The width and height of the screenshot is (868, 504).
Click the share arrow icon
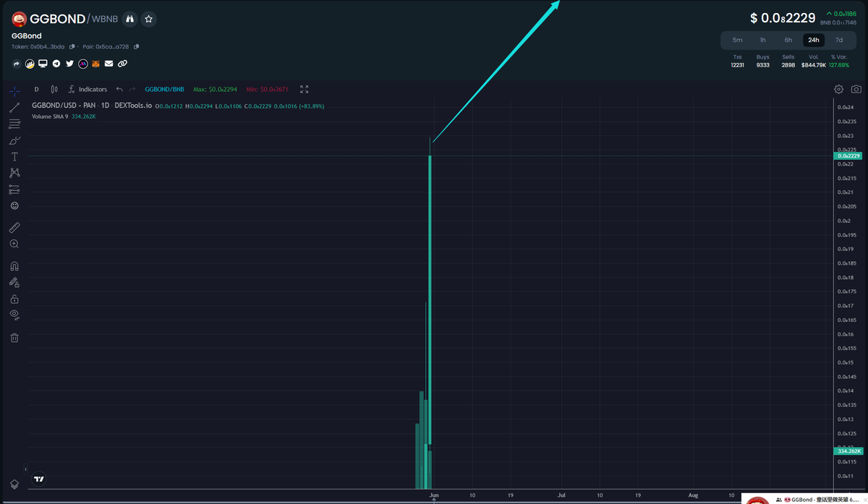point(17,64)
